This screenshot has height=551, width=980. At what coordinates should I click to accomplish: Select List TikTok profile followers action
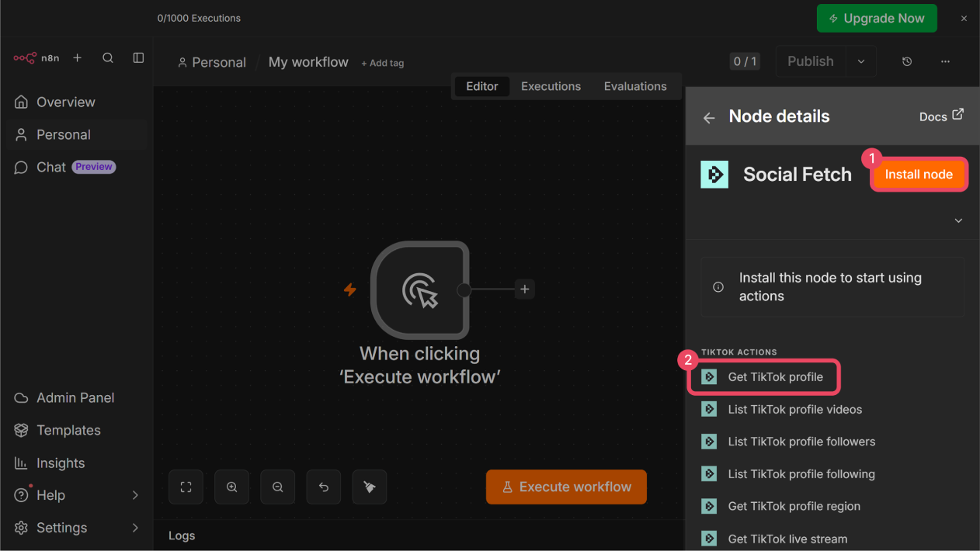pyautogui.click(x=788, y=442)
